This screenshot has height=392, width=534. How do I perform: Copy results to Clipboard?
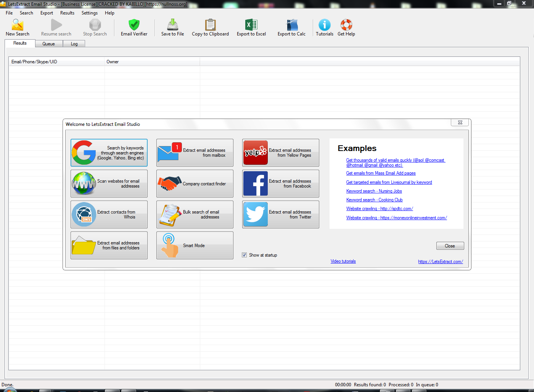[x=210, y=27]
